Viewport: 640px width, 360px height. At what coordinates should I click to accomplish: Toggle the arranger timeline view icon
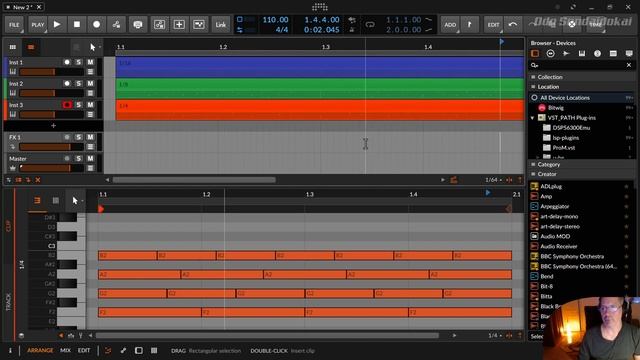pos(31,47)
